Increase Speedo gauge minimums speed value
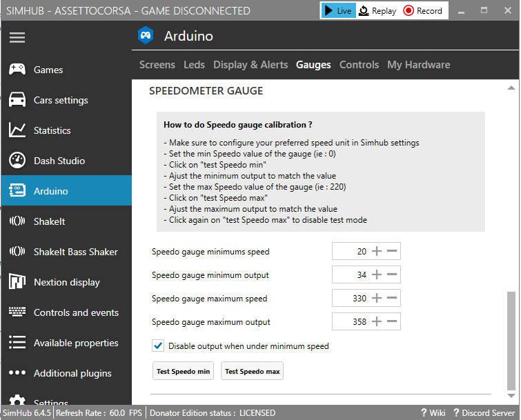This screenshot has width=521, height=420. (377, 252)
